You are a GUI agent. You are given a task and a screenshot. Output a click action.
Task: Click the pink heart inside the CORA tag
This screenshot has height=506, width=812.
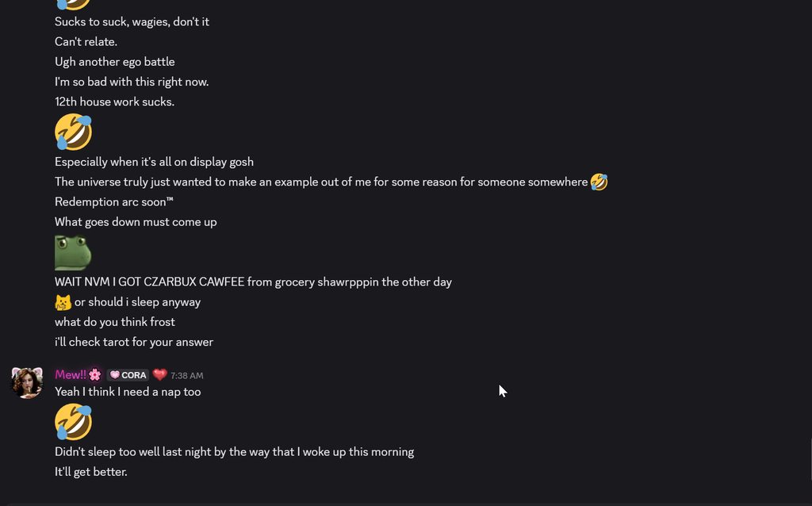(114, 375)
